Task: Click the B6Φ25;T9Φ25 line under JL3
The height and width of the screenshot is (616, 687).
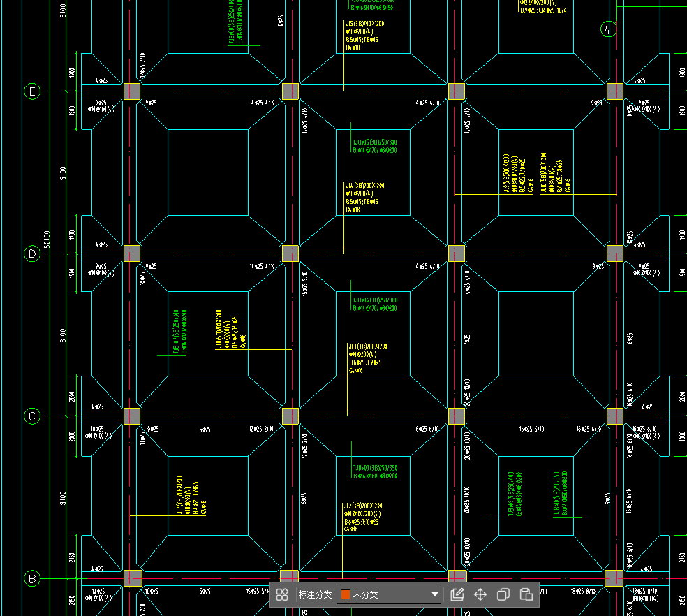Action: pyautogui.click(x=365, y=362)
